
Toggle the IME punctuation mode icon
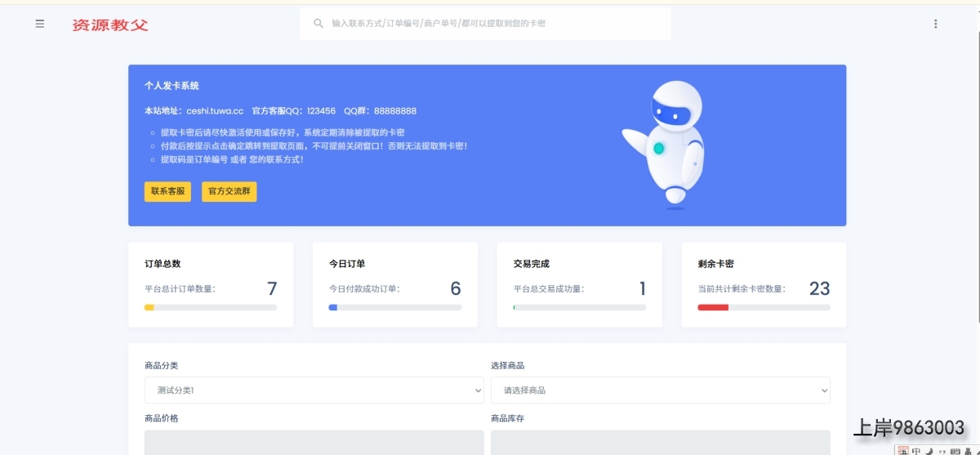pos(942,450)
